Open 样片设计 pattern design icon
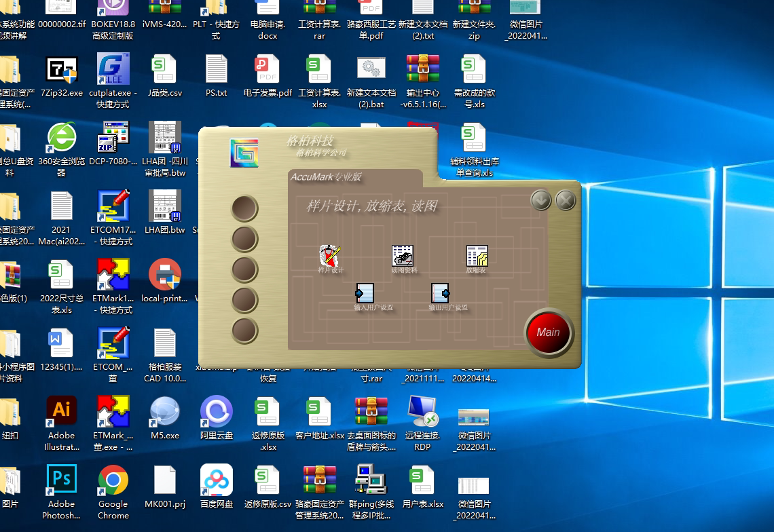Screen dimensions: 774x532 (x=331, y=256)
